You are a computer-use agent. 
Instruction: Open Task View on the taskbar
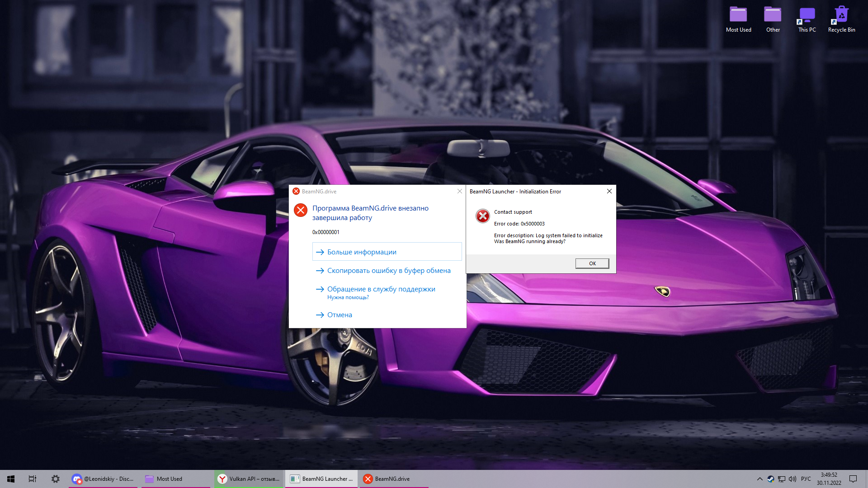click(33, 479)
